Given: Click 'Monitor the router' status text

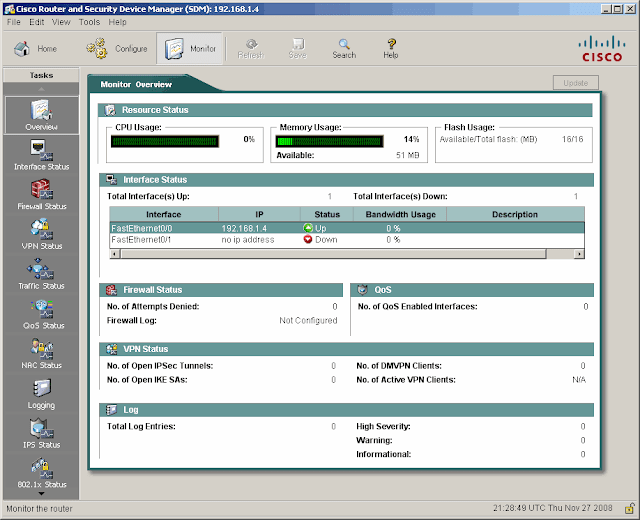Looking at the screenshot, I should pyautogui.click(x=39, y=509).
